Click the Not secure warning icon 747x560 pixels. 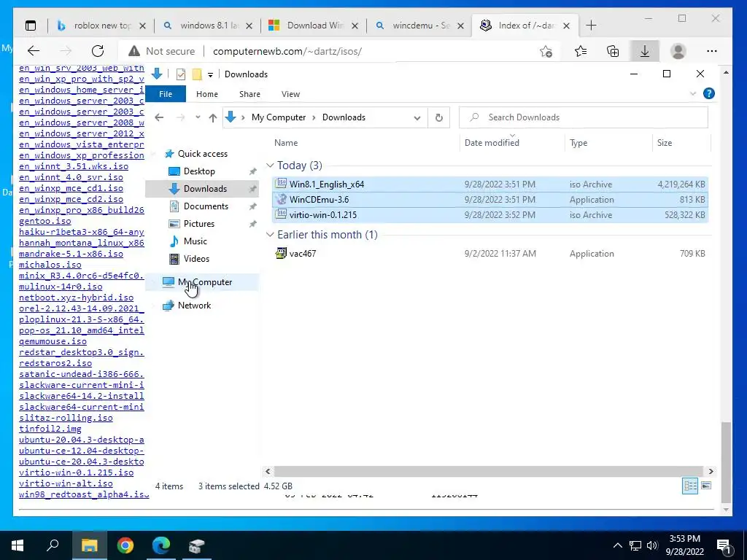coord(134,51)
